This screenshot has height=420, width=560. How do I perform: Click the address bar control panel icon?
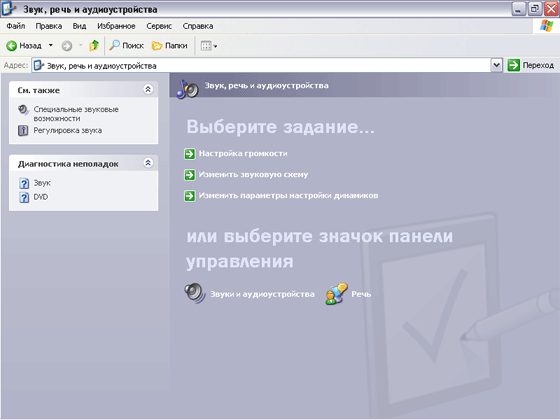click(x=39, y=65)
